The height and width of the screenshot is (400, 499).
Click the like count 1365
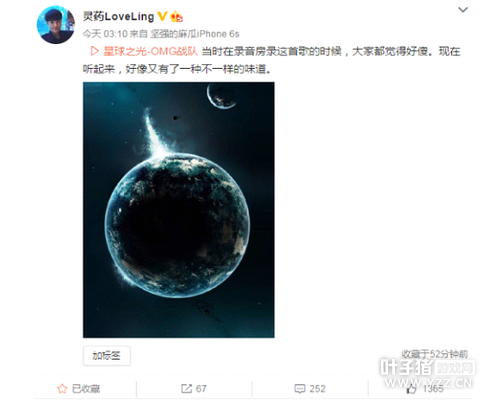433,389
